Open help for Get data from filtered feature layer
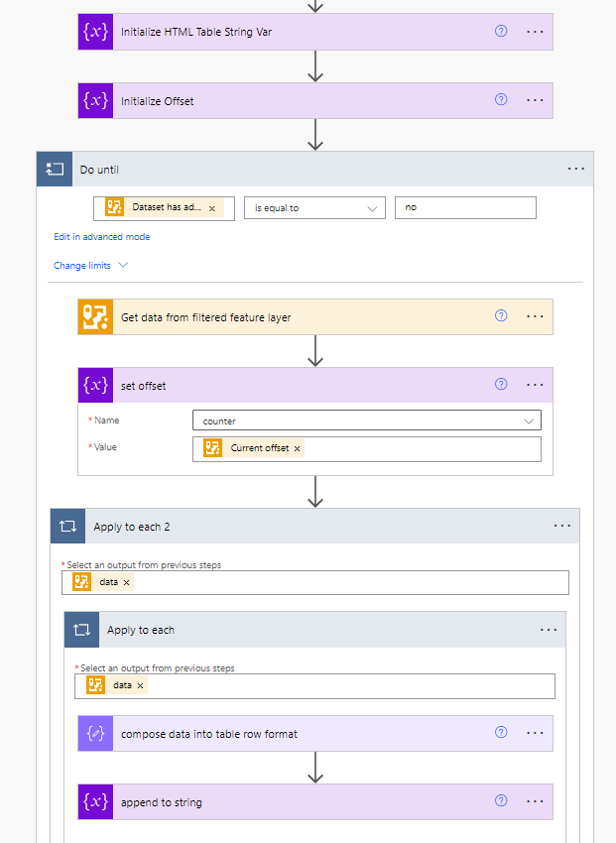Viewport: 616px width, 843px height. pos(501,316)
